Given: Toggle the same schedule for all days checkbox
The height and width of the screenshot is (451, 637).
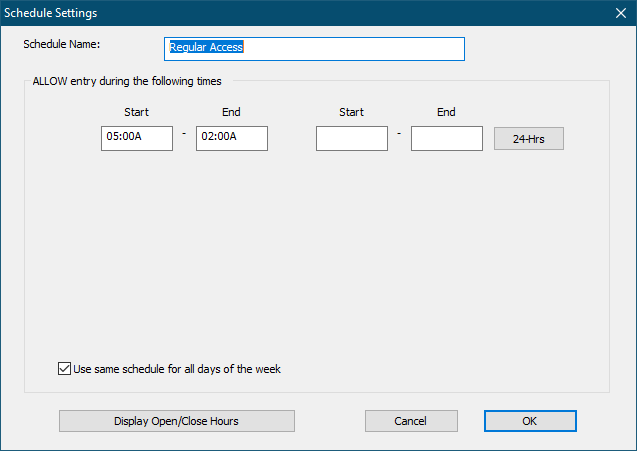Looking at the screenshot, I should pos(65,369).
